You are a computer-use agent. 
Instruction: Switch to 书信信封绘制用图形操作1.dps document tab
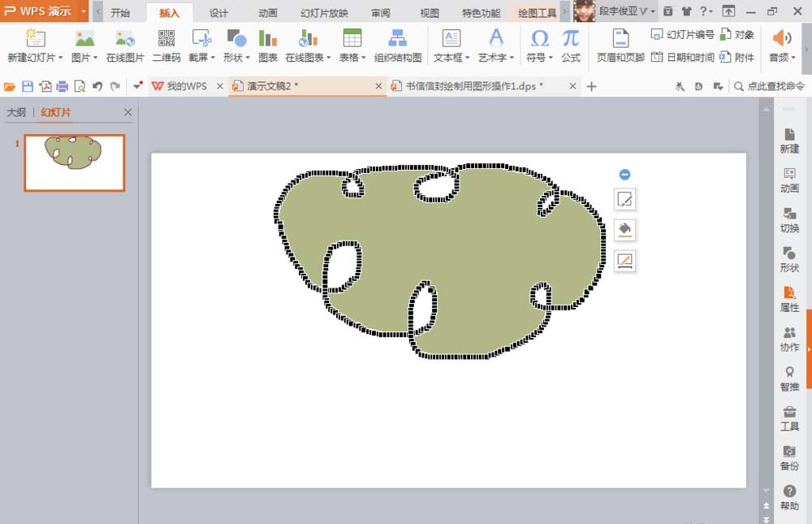pyautogui.click(x=475, y=86)
